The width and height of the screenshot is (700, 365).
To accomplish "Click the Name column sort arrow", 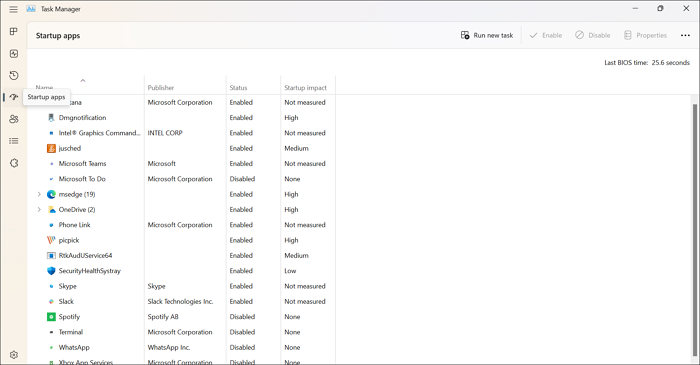I will (83, 81).
